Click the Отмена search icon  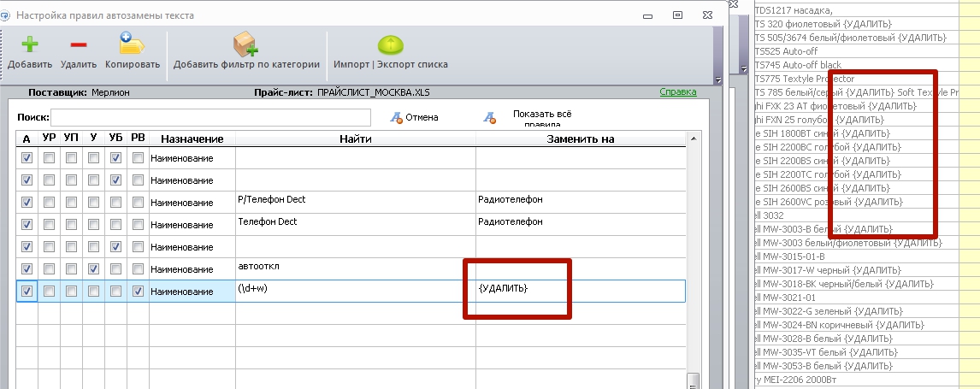coord(396,117)
